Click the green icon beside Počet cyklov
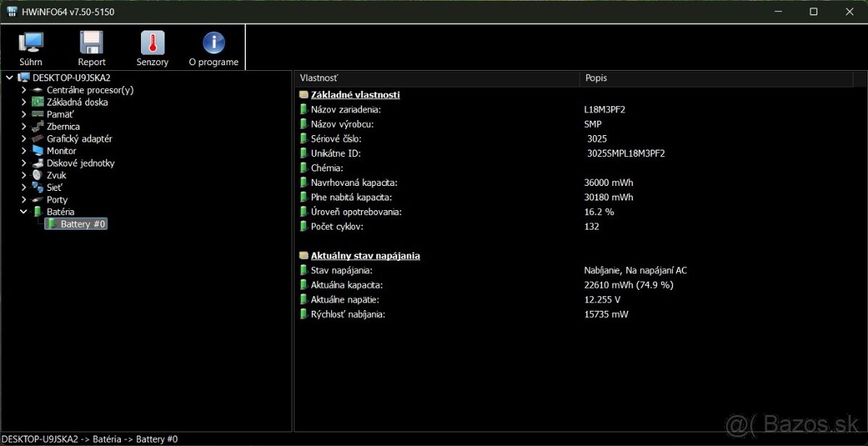Screen dimensions: 868x446 [x=303, y=226]
